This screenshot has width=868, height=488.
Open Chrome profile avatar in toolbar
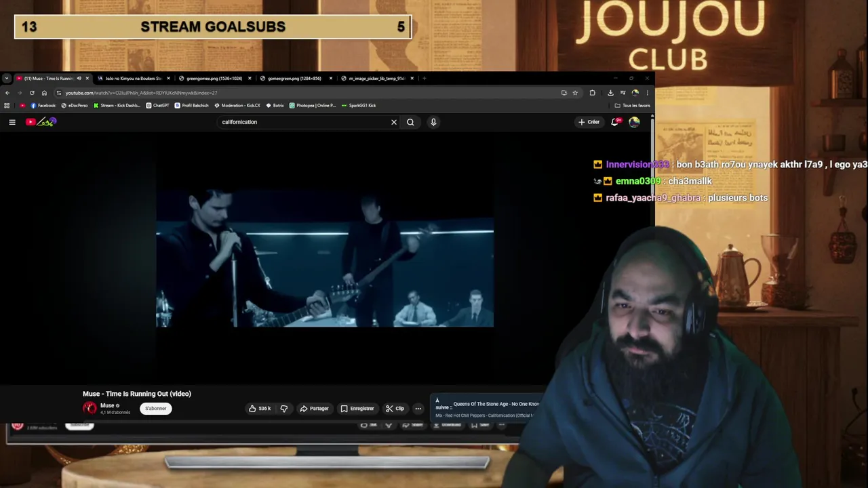tap(635, 93)
